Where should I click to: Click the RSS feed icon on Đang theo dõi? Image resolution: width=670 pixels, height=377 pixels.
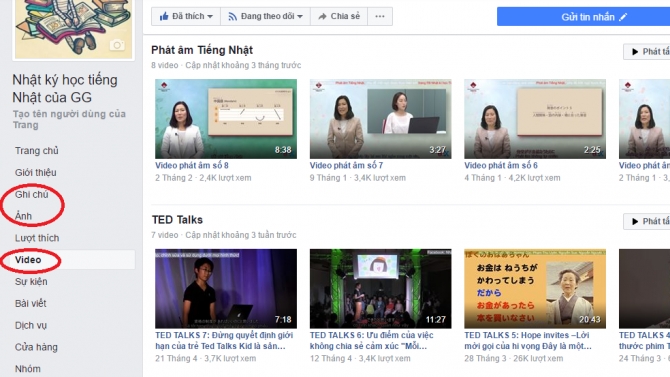click(232, 16)
